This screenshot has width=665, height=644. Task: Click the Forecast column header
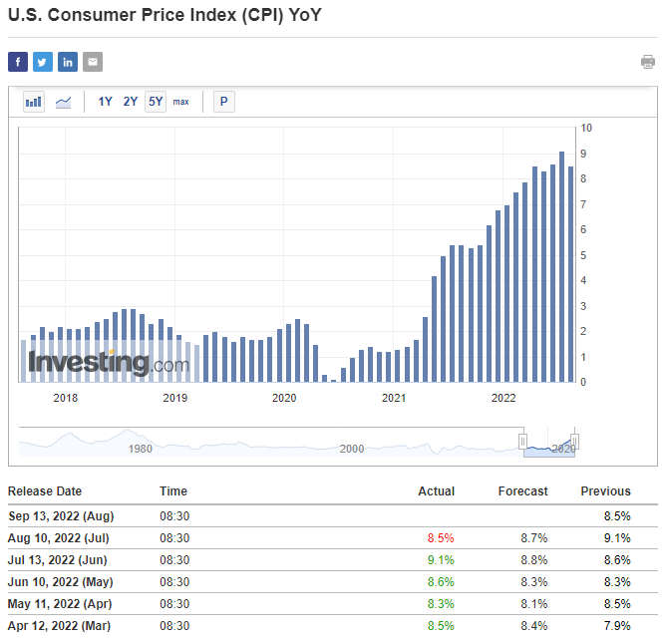pos(522,491)
